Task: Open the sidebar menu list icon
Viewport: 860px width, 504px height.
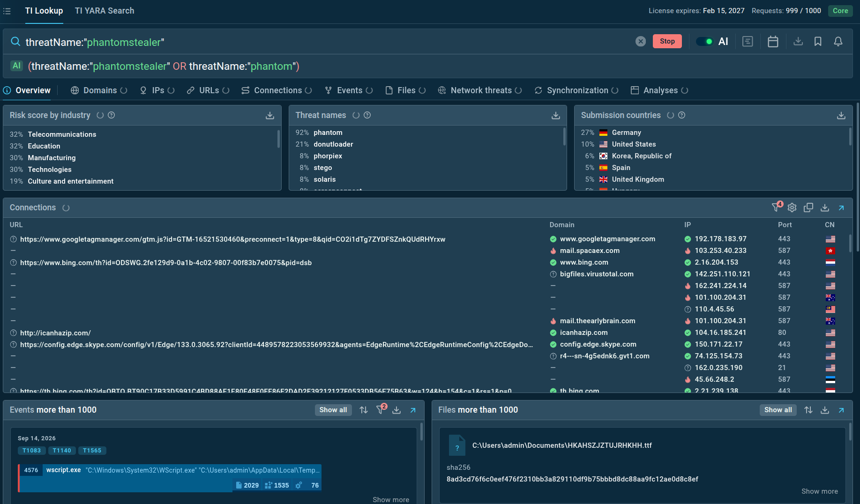Action: (7, 11)
